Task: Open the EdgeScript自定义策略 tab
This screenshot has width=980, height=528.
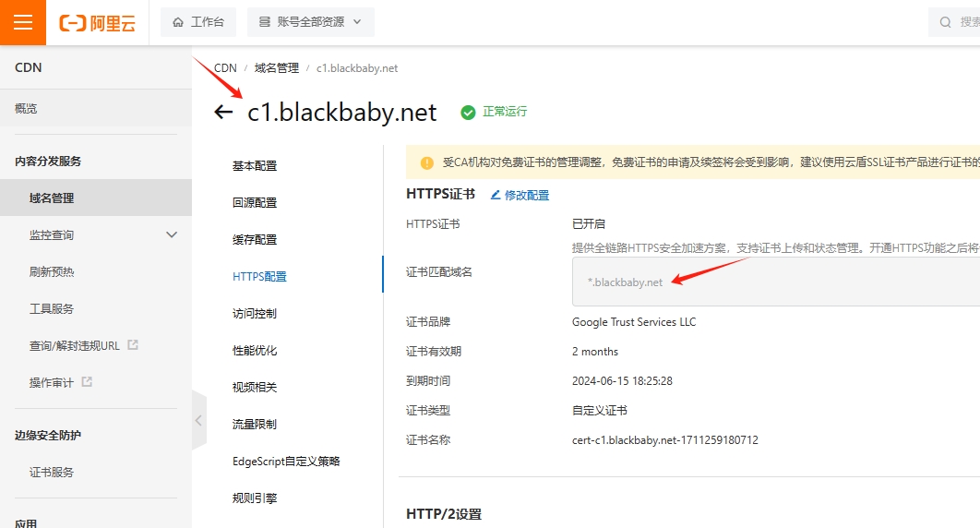Action: [286, 462]
